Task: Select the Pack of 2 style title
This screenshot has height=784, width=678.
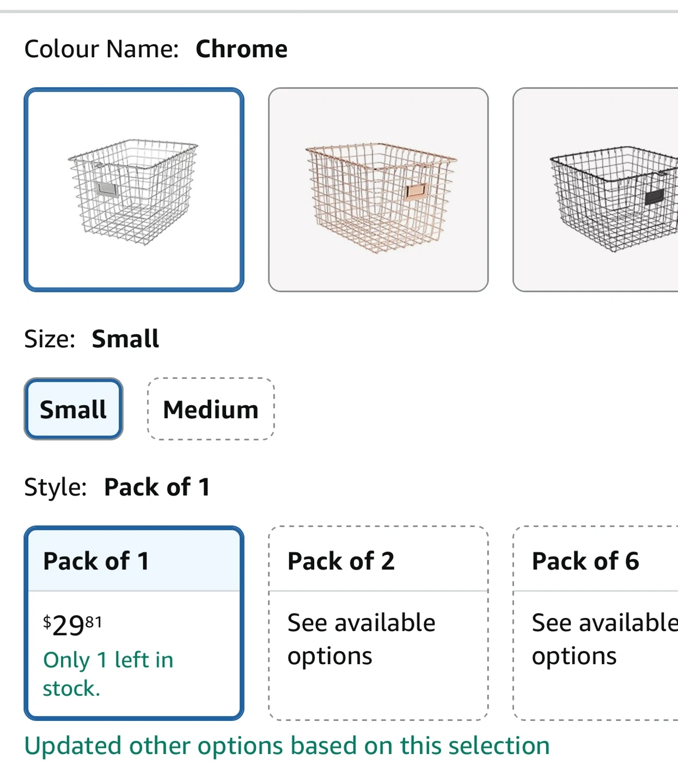Action: (x=341, y=561)
